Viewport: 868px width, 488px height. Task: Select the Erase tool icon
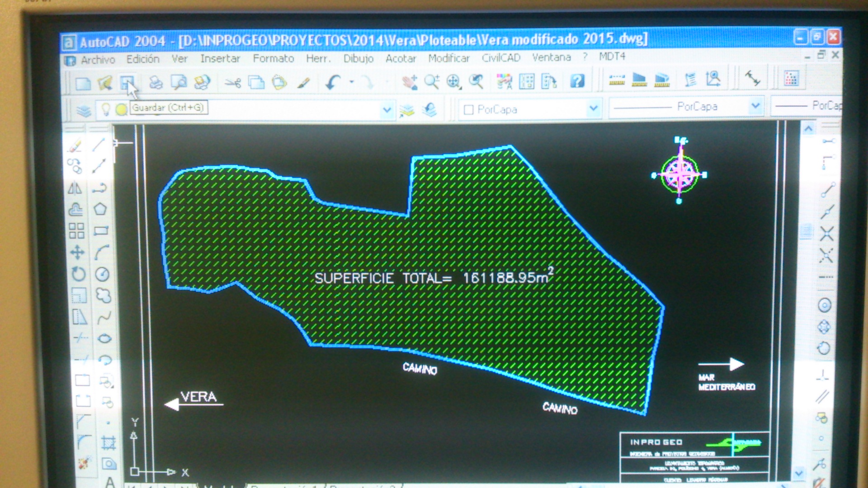(x=75, y=145)
